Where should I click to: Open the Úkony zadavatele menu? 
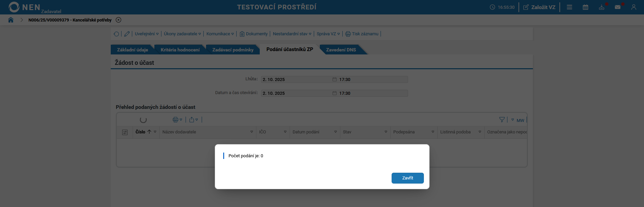(x=182, y=34)
